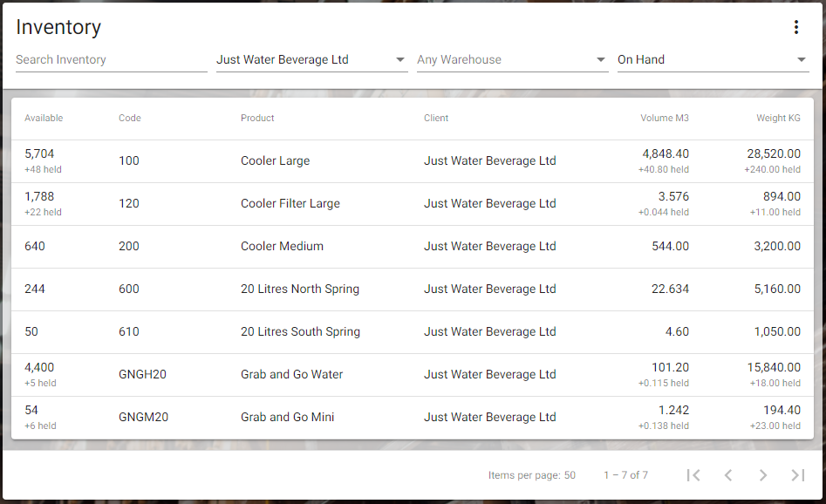Click product code 100
This screenshot has height=504, width=826.
pyautogui.click(x=128, y=160)
